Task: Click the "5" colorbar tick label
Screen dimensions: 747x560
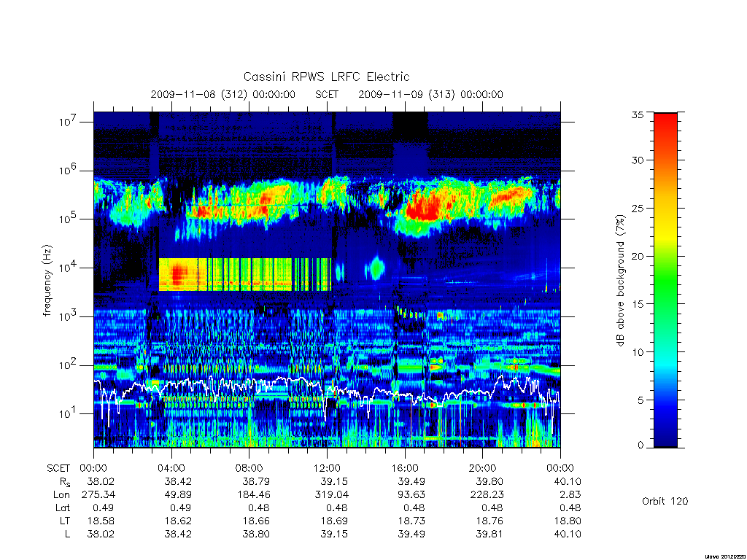Action: 640,400
